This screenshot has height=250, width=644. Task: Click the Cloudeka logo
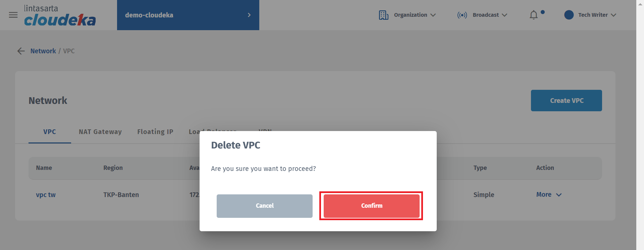[60, 16]
